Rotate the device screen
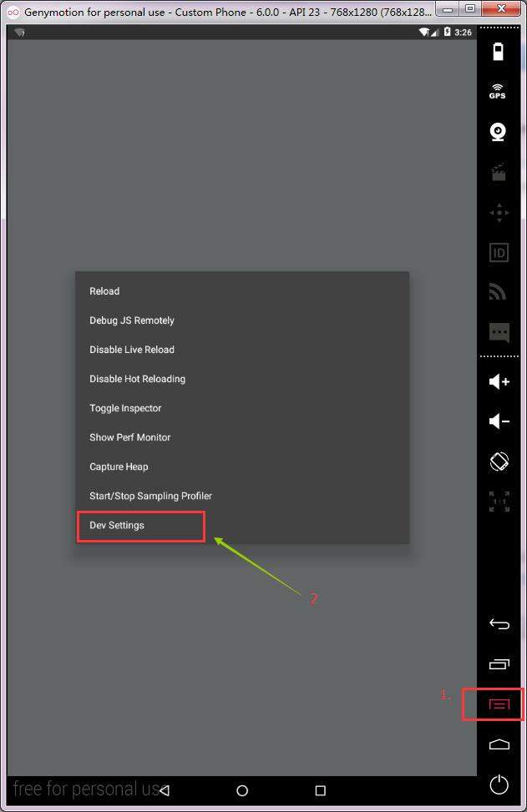527x812 pixels. click(x=499, y=461)
